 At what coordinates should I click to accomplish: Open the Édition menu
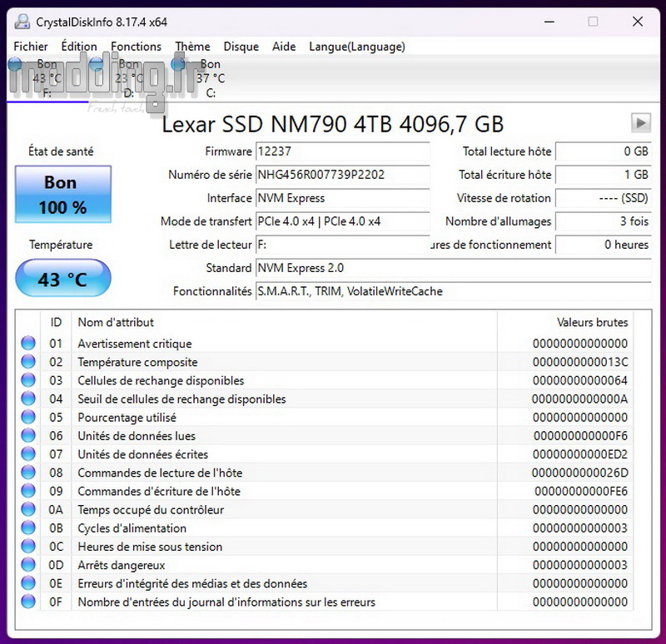79,47
